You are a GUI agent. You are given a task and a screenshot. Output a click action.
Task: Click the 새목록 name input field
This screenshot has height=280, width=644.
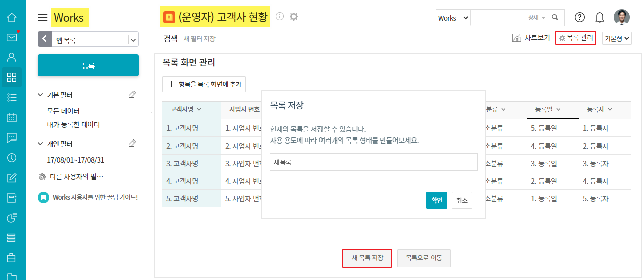pos(373,162)
